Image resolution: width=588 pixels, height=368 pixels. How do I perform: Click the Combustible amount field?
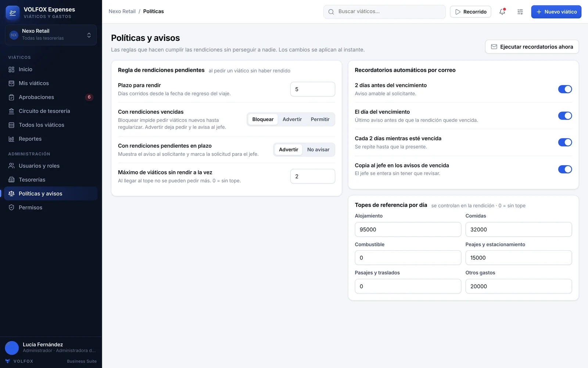[408, 258]
